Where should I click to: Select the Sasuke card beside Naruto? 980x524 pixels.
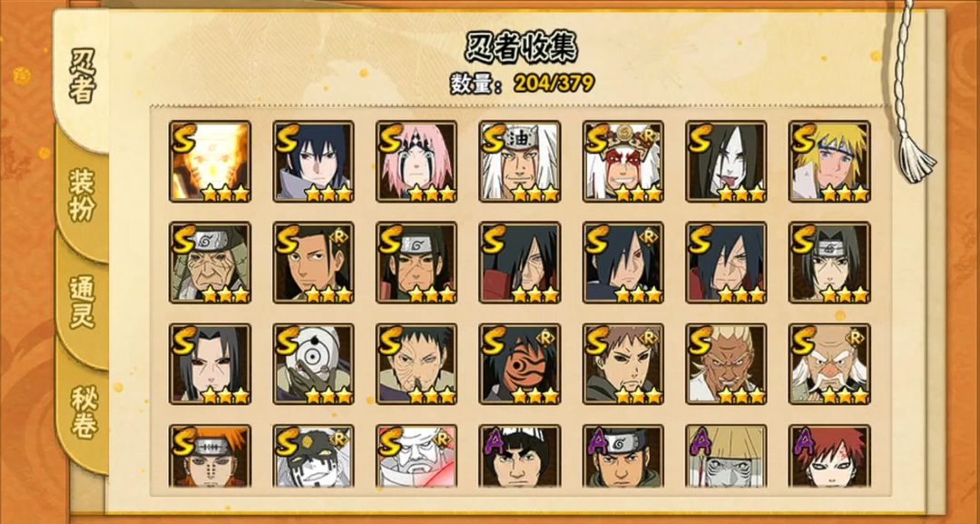pyautogui.click(x=313, y=162)
